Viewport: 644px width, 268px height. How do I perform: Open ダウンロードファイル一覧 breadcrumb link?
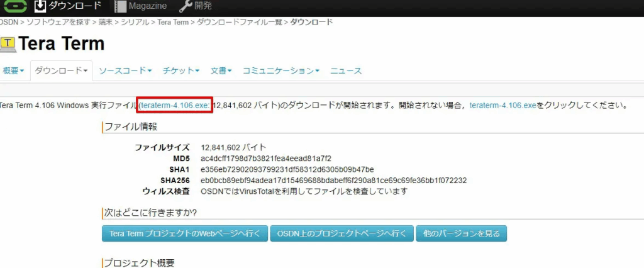click(x=241, y=22)
